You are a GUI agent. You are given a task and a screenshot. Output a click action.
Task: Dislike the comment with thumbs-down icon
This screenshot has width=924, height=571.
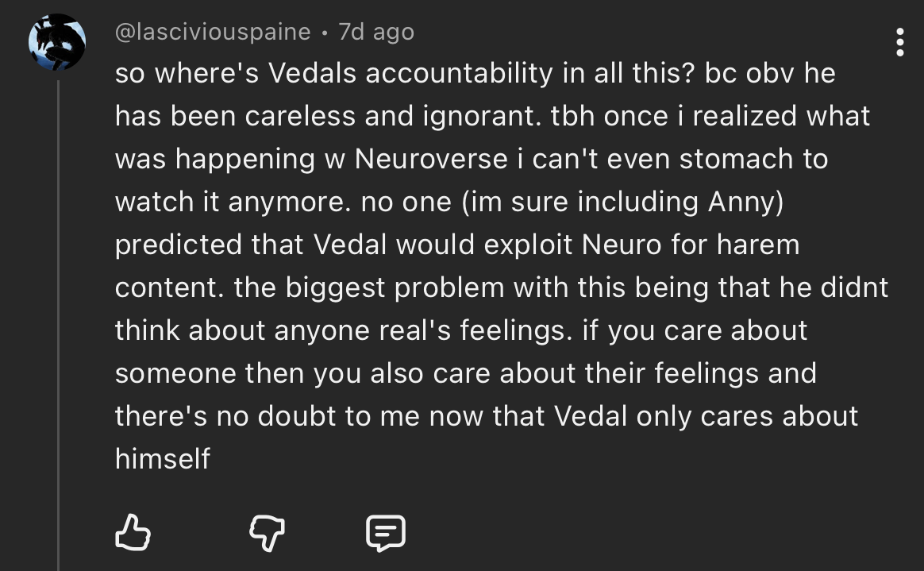266,532
